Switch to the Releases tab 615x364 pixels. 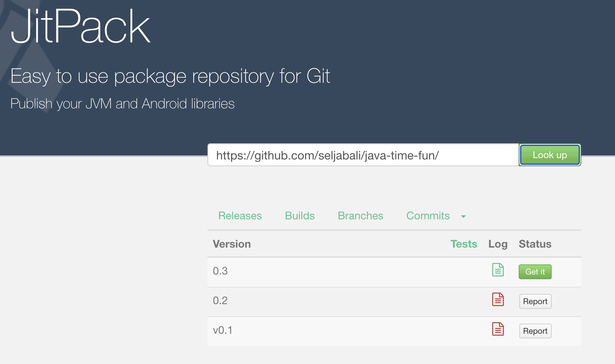240,216
